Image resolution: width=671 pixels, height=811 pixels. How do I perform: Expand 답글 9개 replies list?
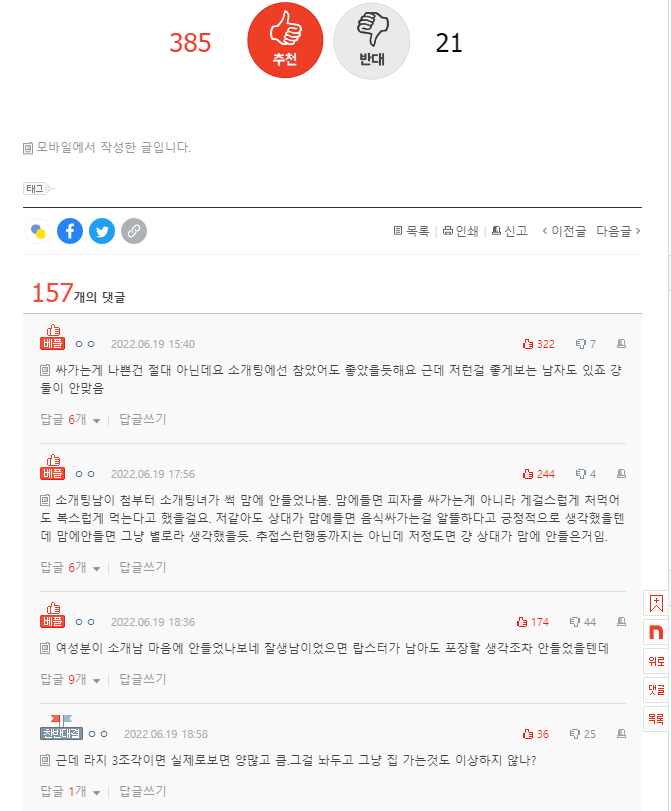70,679
